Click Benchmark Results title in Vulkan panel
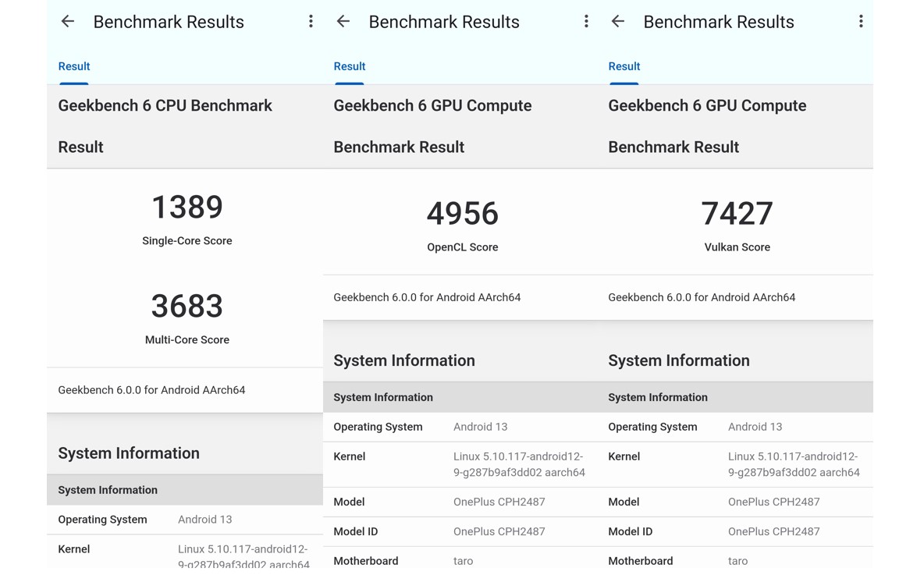 (719, 22)
